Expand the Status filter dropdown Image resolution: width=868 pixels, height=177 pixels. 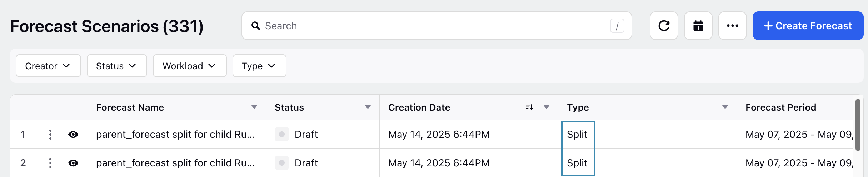[x=117, y=66]
